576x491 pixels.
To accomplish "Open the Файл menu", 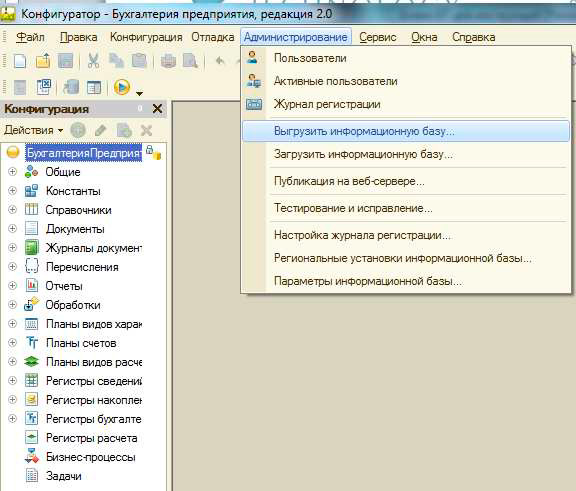I will pos(30,37).
